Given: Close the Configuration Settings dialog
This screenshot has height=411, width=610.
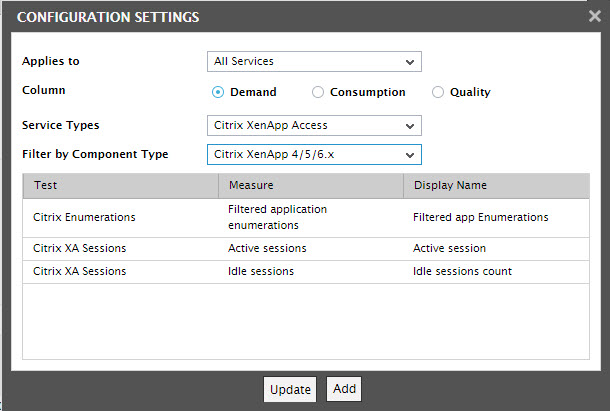Looking at the screenshot, I should (x=594, y=16).
